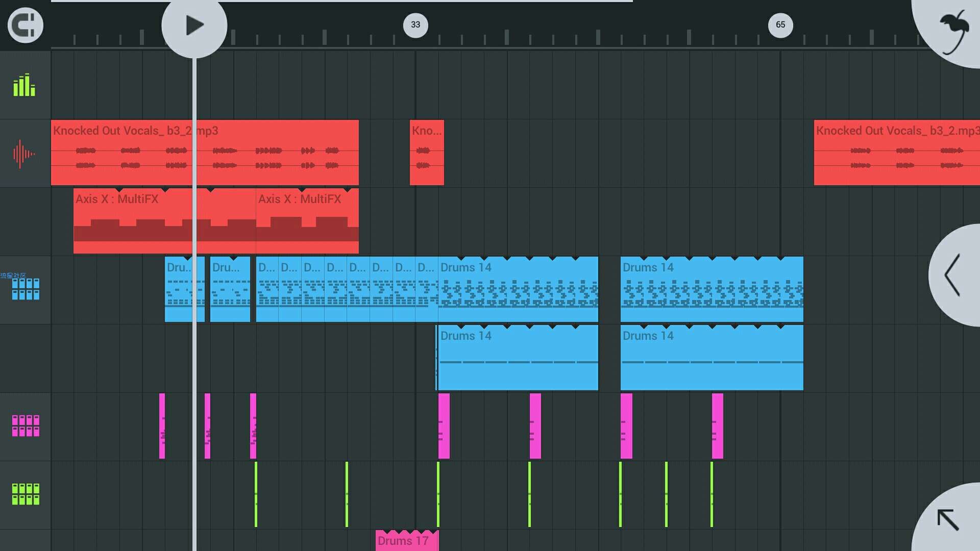Toggle the snap magnet icon

tap(25, 25)
